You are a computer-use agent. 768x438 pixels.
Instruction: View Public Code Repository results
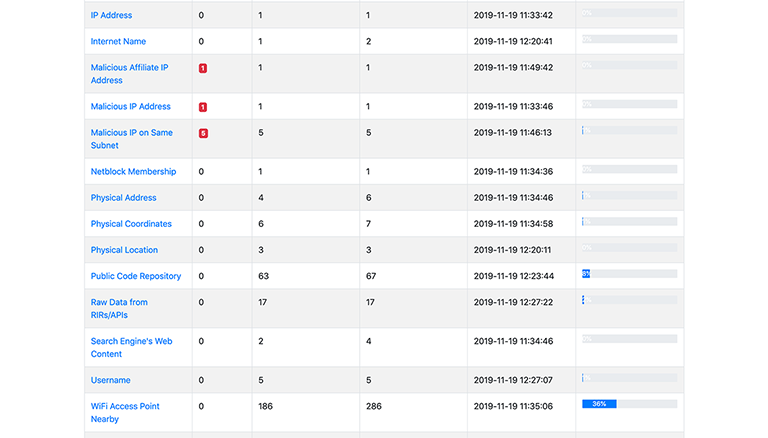coord(136,276)
